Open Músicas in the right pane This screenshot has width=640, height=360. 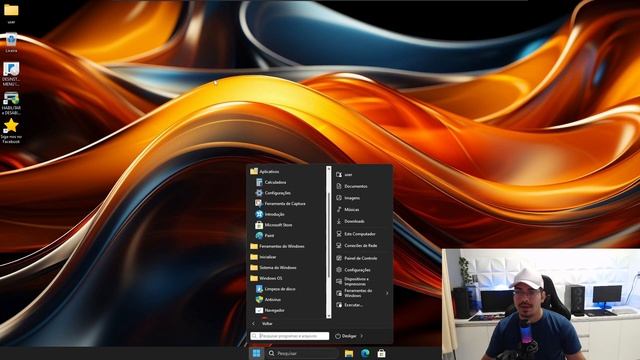pyautogui.click(x=348, y=209)
